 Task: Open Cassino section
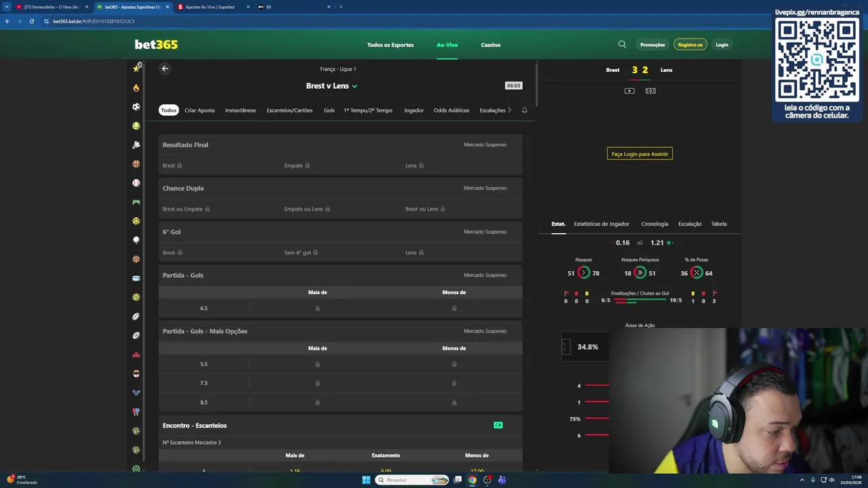click(x=491, y=45)
